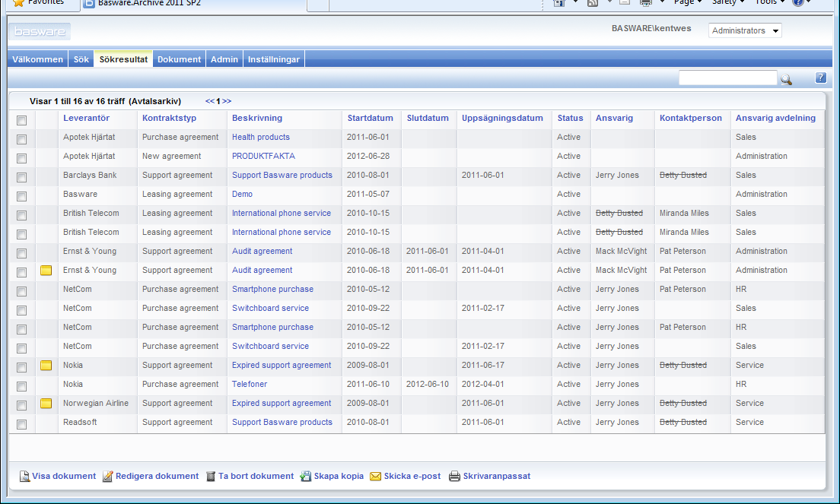The height and width of the screenshot is (504, 840).
Task: Click the Skapa kopia copy icon
Action: [x=305, y=476]
